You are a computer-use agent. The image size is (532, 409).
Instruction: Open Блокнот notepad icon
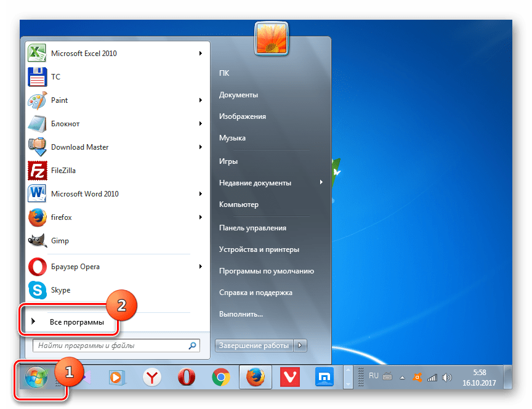pyautogui.click(x=37, y=124)
